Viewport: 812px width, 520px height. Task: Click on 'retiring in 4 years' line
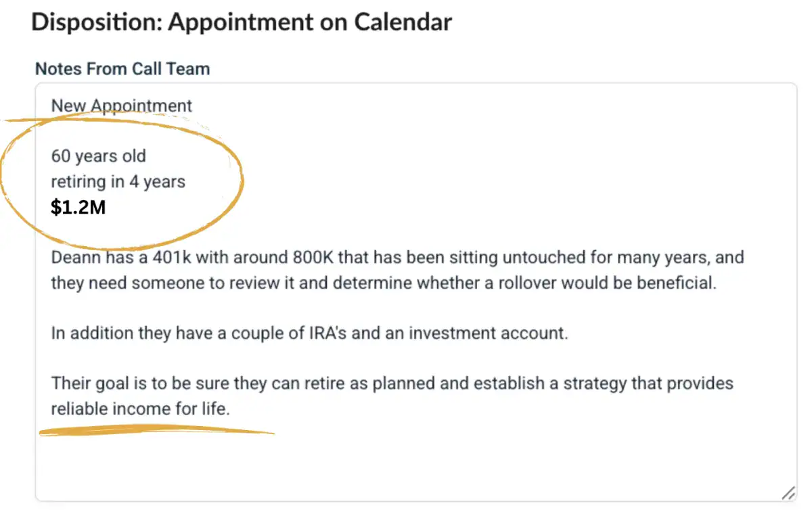[118, 182]
